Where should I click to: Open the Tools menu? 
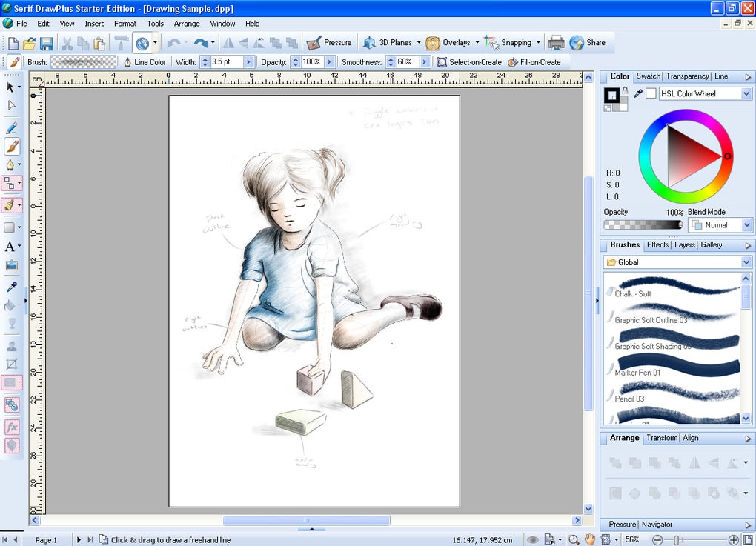(x=155, y=24)
